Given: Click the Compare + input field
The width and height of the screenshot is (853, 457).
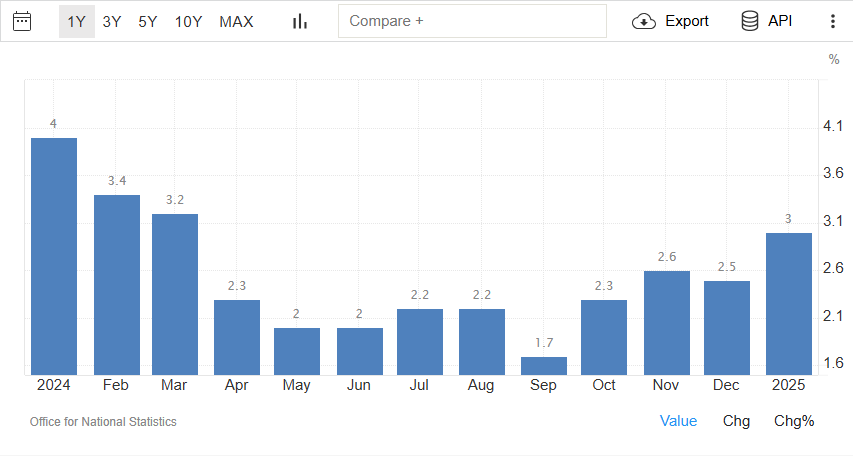Looking at the screenshot, I should [472, 21].
